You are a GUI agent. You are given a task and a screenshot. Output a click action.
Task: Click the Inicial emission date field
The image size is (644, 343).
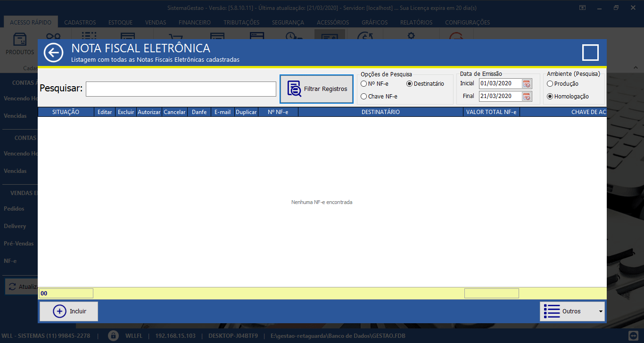click(501, 84)
